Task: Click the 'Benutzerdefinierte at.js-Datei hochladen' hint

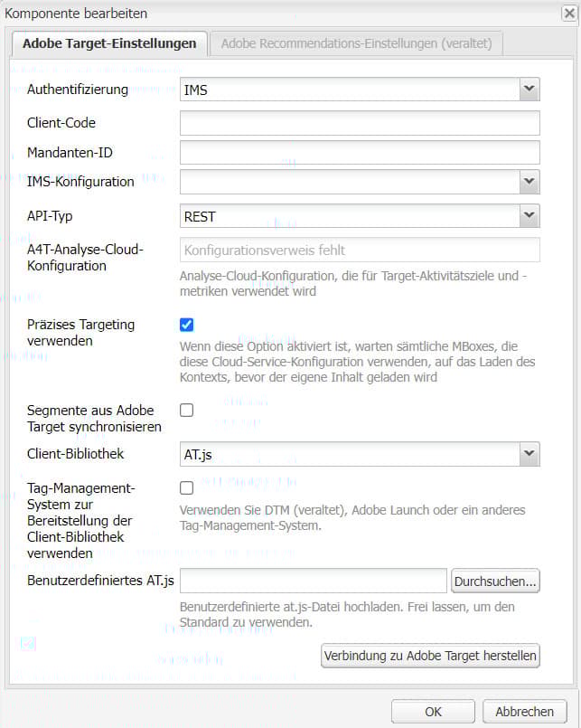Action: (x=347, y=614)
